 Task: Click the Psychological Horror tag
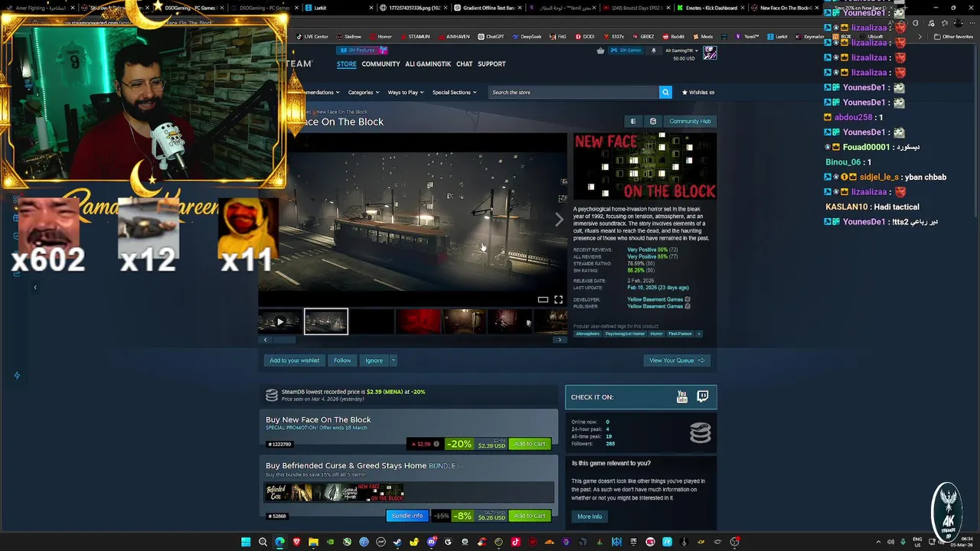point(626,334)
